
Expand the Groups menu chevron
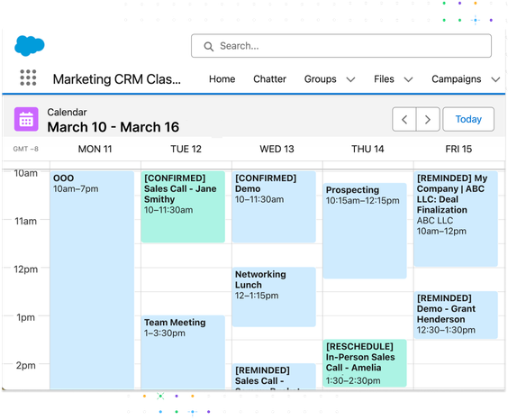pos(350,79)
